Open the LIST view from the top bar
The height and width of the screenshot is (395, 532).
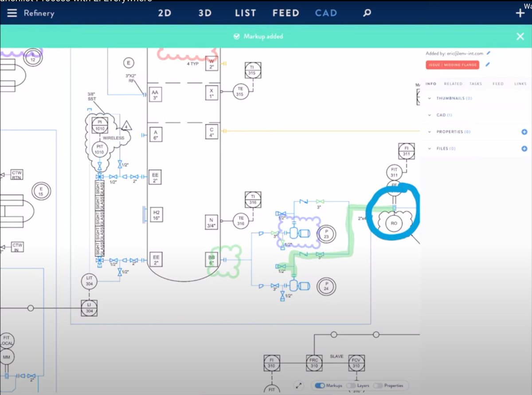[245, 13]
